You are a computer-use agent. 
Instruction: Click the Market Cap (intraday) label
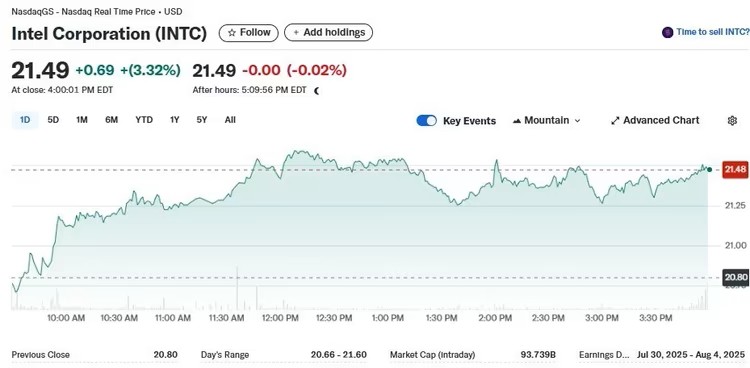pyautogui.click(x=432, y=355)
